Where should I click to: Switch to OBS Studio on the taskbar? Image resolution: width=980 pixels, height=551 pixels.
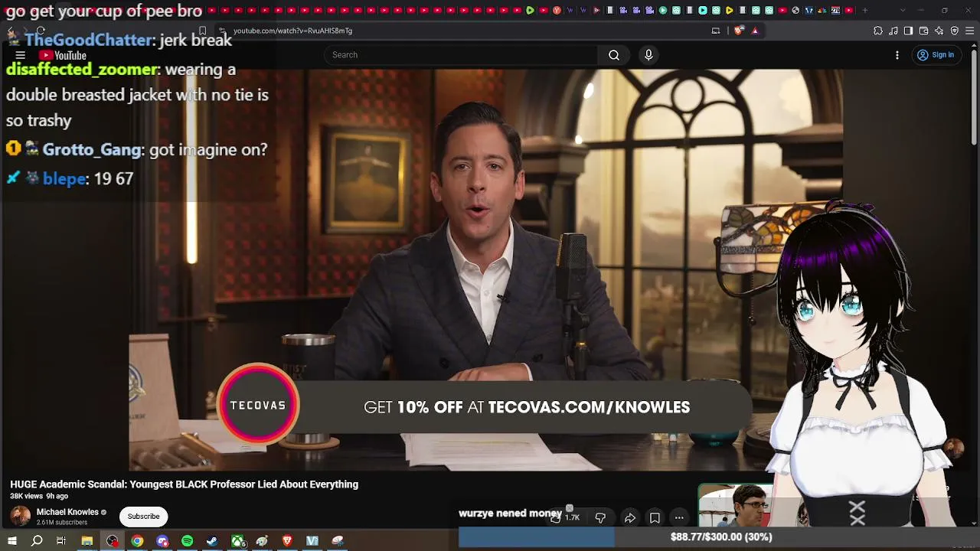tap(113, 541)
